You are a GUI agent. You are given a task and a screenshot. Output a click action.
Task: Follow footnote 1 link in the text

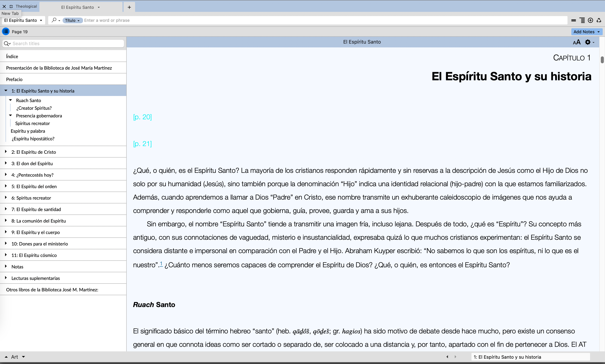(161, 264)
